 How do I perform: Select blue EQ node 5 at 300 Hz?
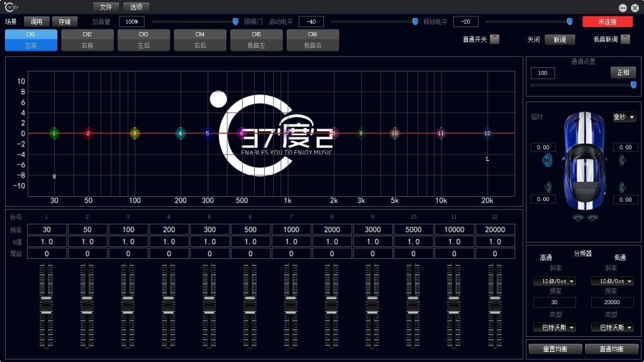click(208, 133)
